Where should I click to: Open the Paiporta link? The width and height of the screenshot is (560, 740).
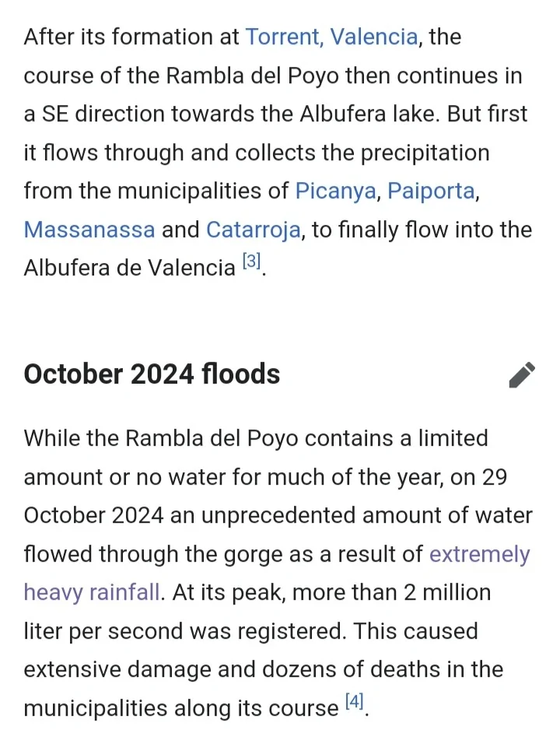(x=431, y=191)
